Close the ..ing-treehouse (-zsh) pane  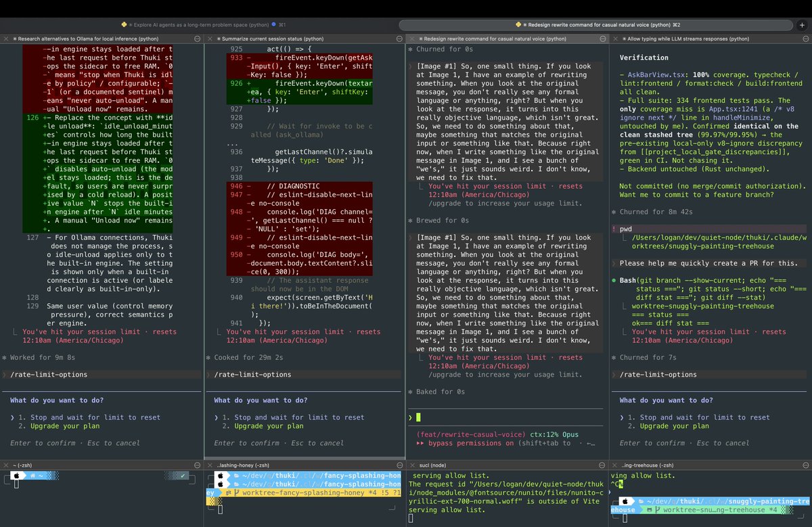point(614,465)
